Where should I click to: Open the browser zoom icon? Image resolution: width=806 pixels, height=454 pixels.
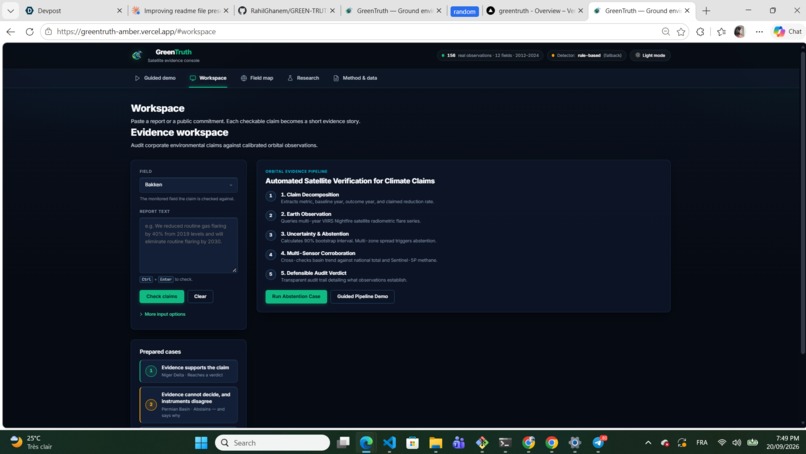tap(666, 32)
